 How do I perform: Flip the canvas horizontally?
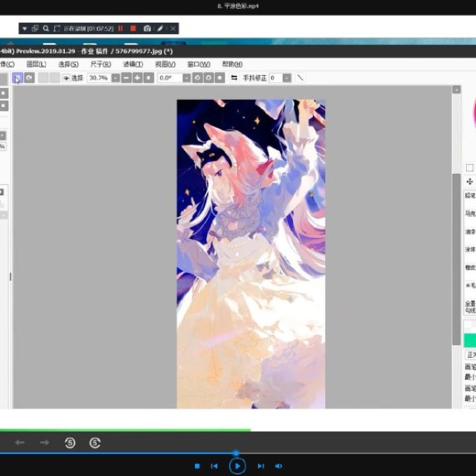(234, 78)
